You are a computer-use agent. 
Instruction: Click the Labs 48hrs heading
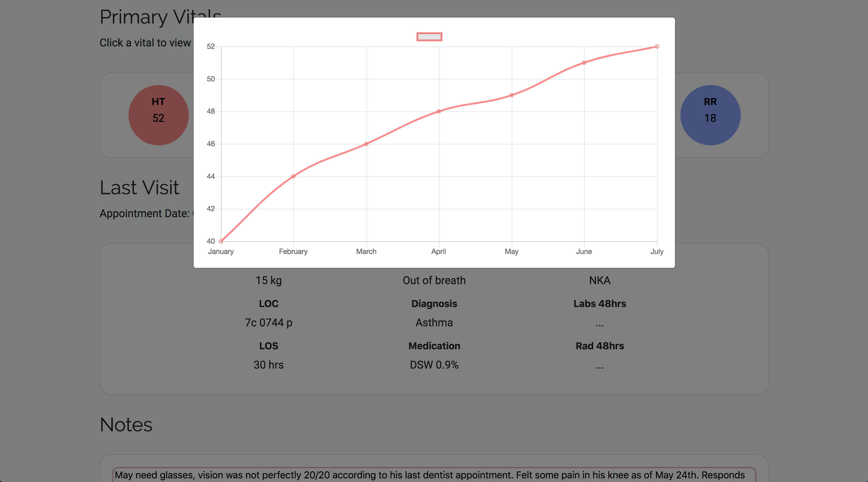pyautogui.click(x=600, y=304)
